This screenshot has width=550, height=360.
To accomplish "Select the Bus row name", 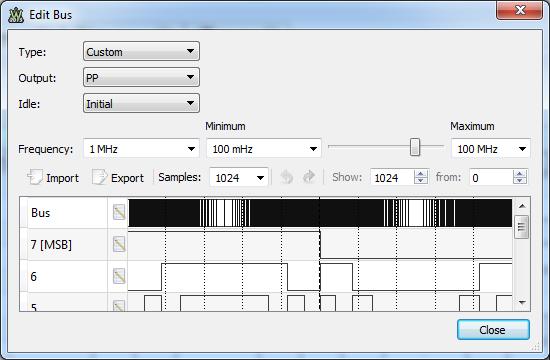I will 41,213.
